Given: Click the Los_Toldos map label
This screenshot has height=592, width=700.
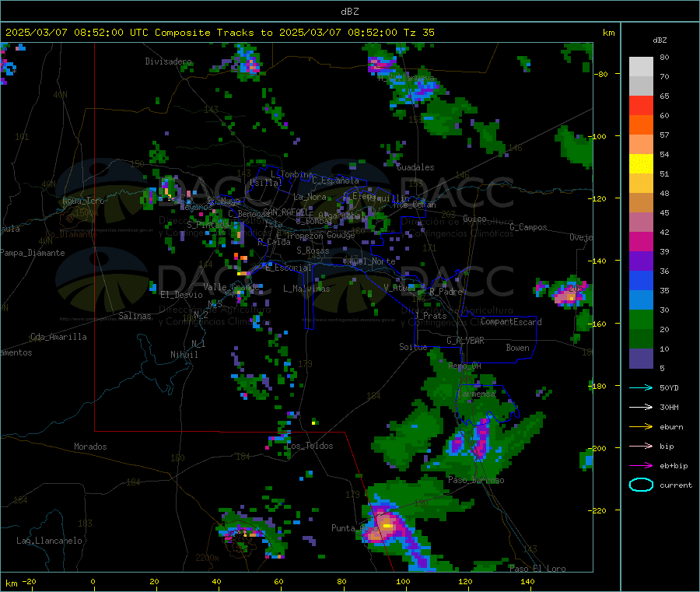Looking at the screenshot, I should 310,446.
